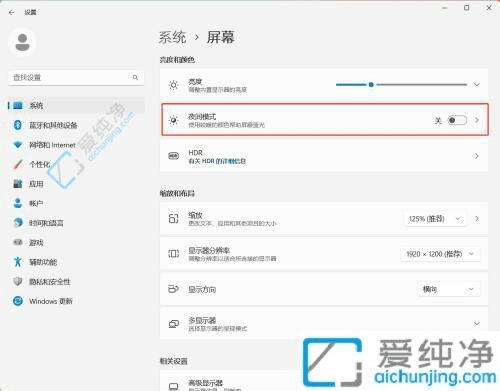The height and width of the screenshot is (391, 500).
Task: Open the 125% (推荐) scale dropdown
Action: pos(435,219)
